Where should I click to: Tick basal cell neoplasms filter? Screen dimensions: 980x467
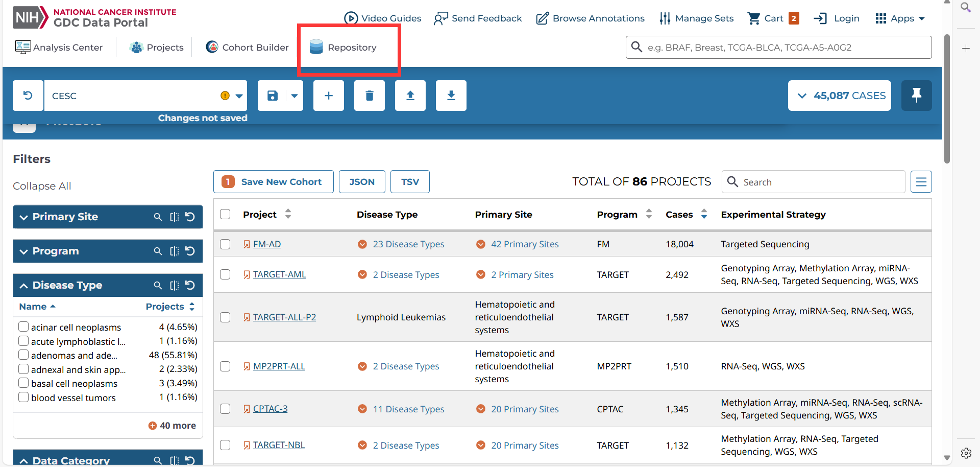(x=23, y=383)
